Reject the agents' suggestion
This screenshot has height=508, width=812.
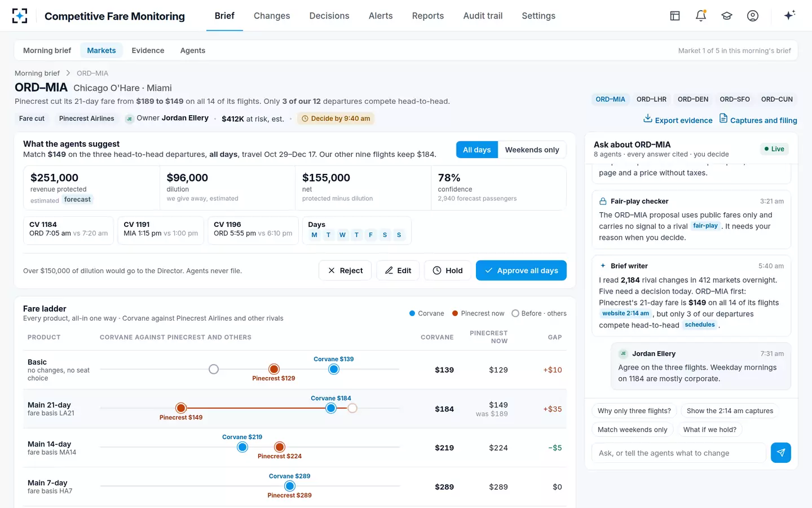pyautogui.click(x=345, y=270)
